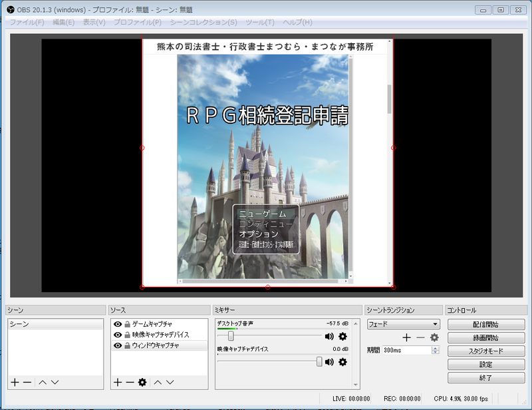The height and width of the screenshot is (410, 532).
Task: Open シーンコレクション(S) menu
Action: (x=203, y=23)
